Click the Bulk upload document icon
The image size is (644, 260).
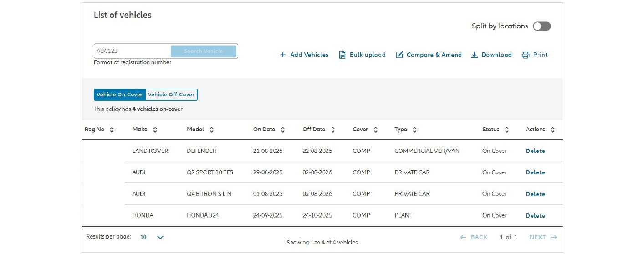pyautogui.click(x=342, y=55)
